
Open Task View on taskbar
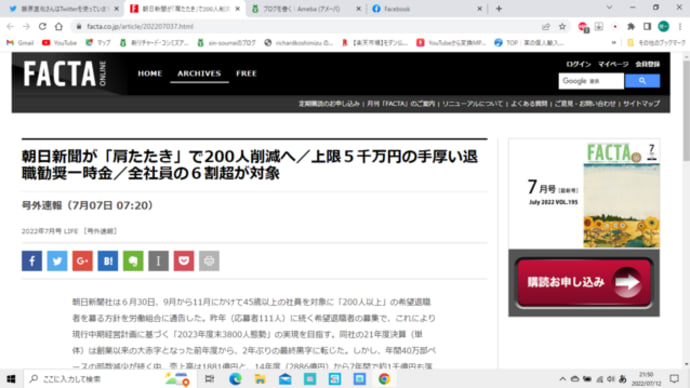point(209,379)
